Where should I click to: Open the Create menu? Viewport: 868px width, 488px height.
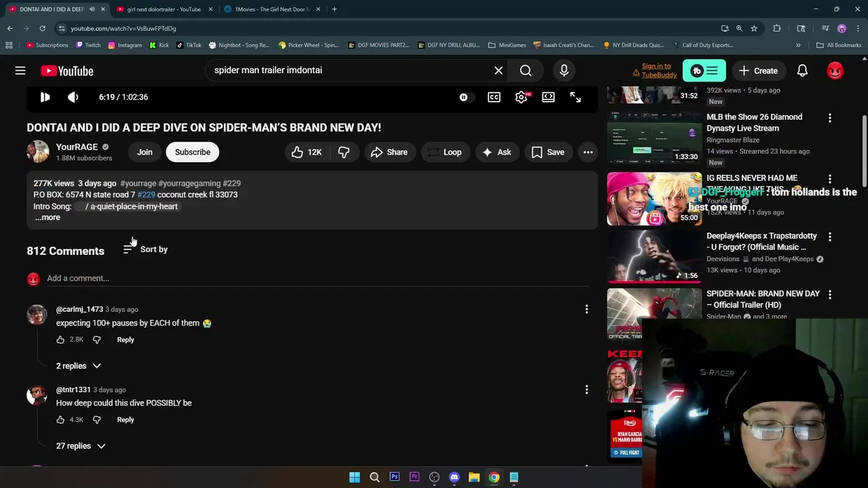pos(758,70)
